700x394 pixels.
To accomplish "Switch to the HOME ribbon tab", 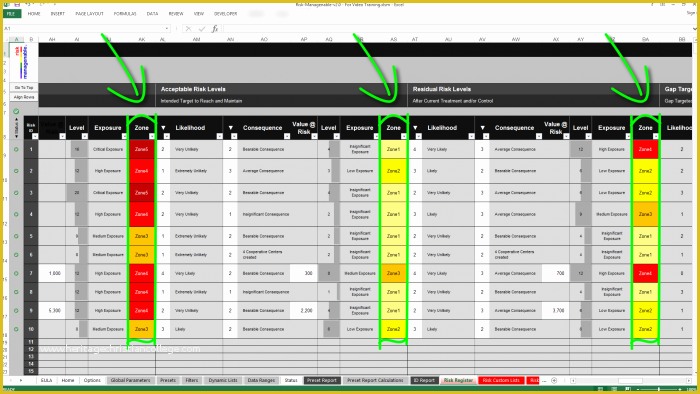I will tap(34, 14).
